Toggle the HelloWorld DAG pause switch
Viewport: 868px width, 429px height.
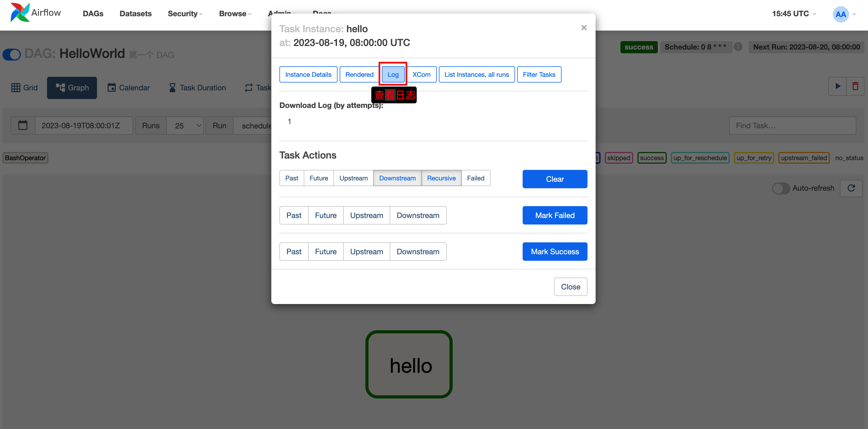(x=11, y=54)
